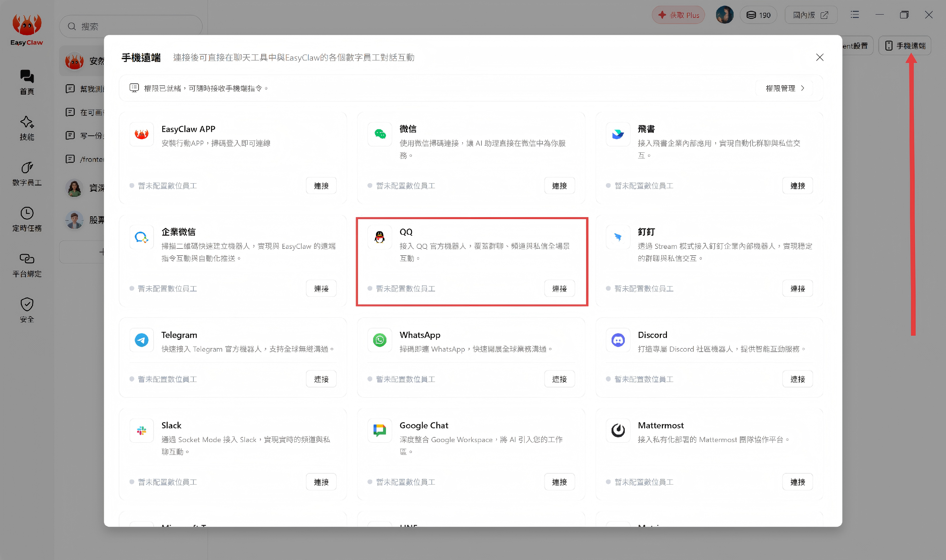Click the EasyClaw APP card icon
This screenshot has width=946, height=560.
141,134
